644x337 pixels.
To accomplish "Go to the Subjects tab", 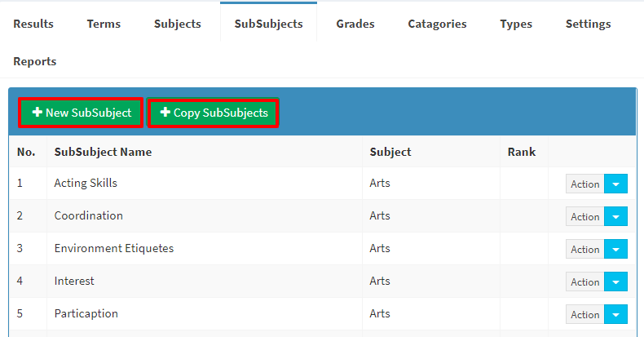I will pyautogui.click(x=178, y=24).
